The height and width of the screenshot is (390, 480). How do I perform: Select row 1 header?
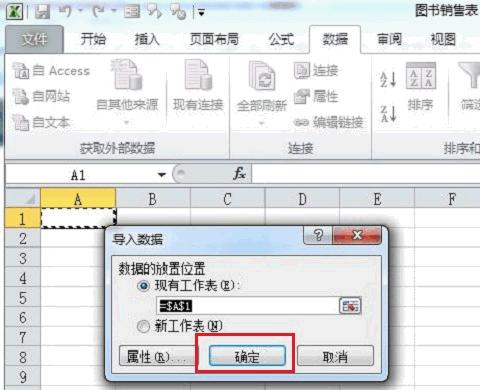(x=23, y=218)
